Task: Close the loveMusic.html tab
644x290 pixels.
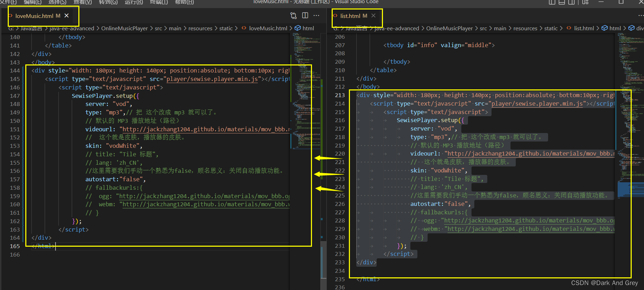Action: [66, 15]
